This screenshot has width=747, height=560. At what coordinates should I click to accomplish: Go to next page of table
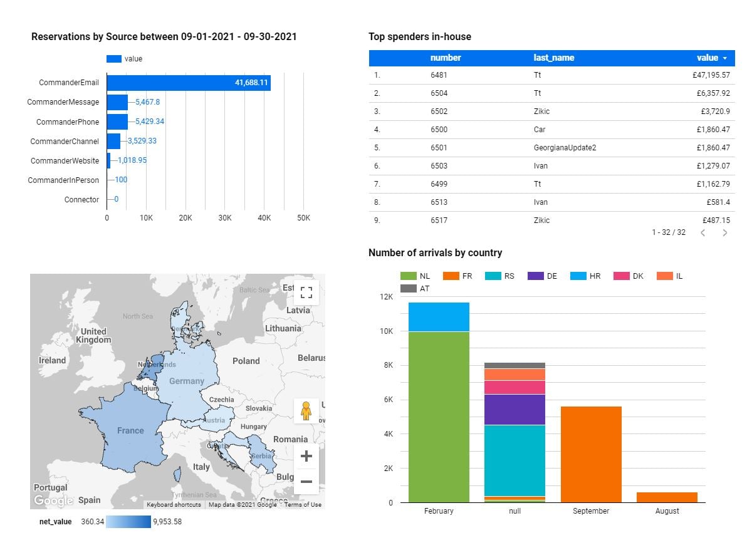(725, 232)
